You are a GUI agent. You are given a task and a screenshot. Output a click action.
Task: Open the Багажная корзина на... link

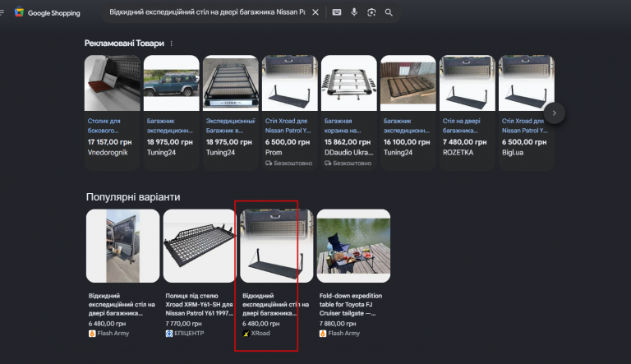click(343, 126)
